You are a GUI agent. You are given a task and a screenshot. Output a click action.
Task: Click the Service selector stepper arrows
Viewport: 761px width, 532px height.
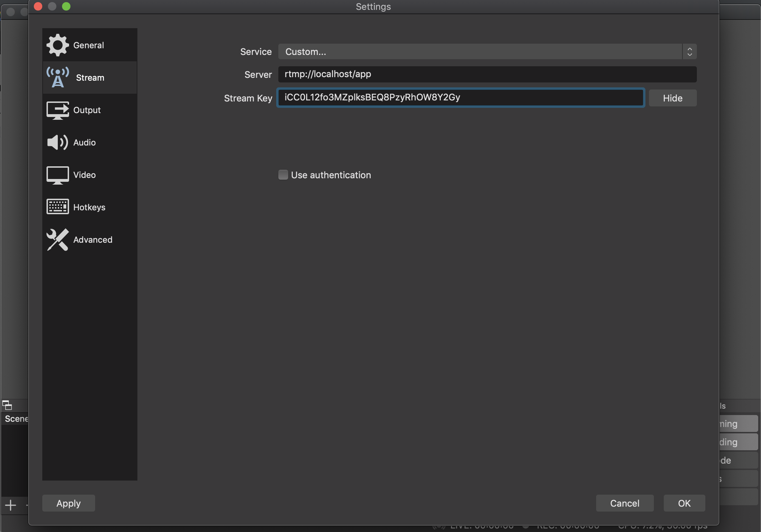689,51
